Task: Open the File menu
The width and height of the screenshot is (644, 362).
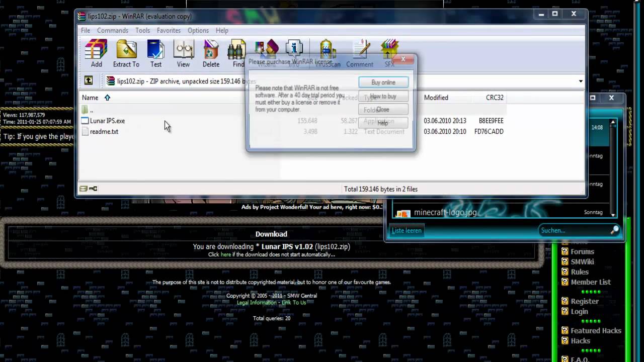Action: (86, 30)
